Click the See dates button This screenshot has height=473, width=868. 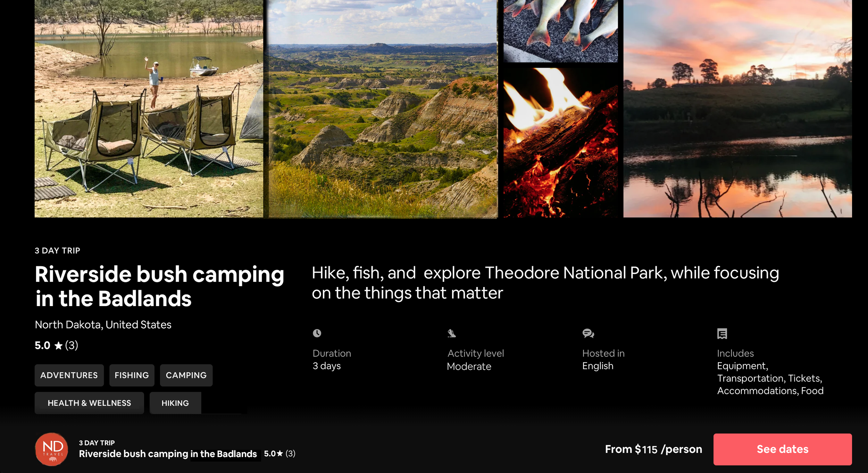[x=782, y=449]
